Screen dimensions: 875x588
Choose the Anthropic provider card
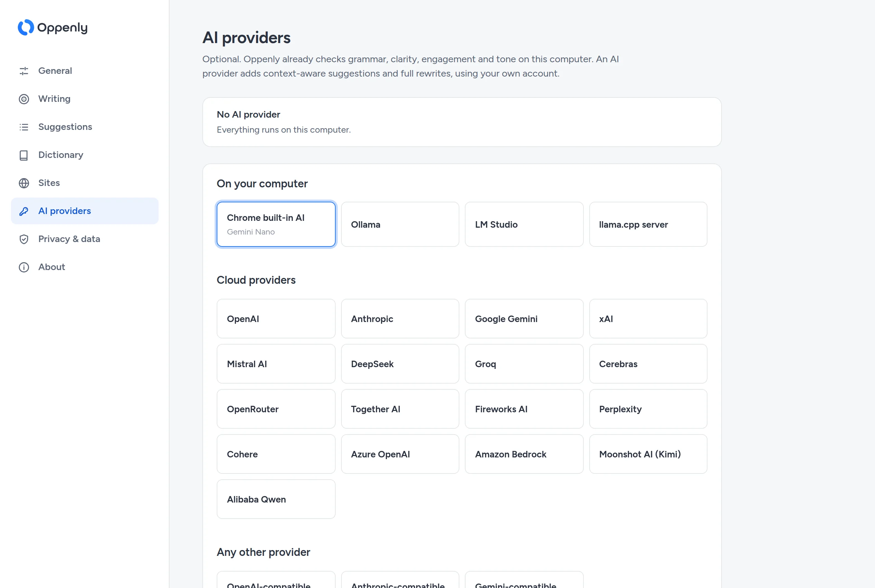[x=400, y=319]
